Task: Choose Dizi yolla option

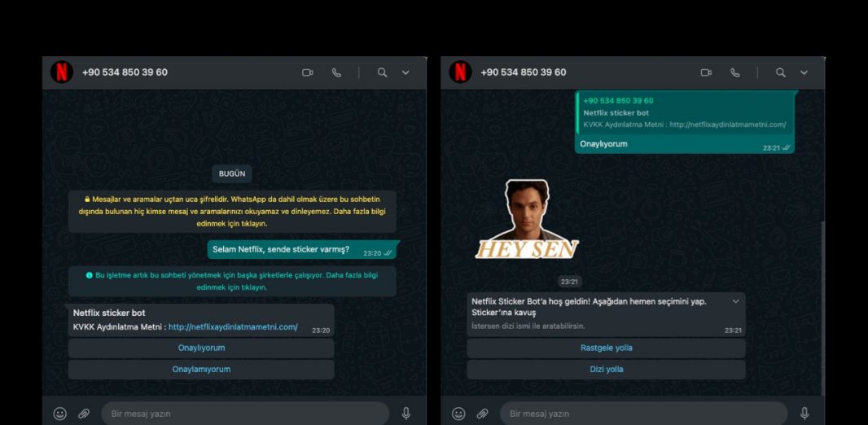Action: click(606, 369)
